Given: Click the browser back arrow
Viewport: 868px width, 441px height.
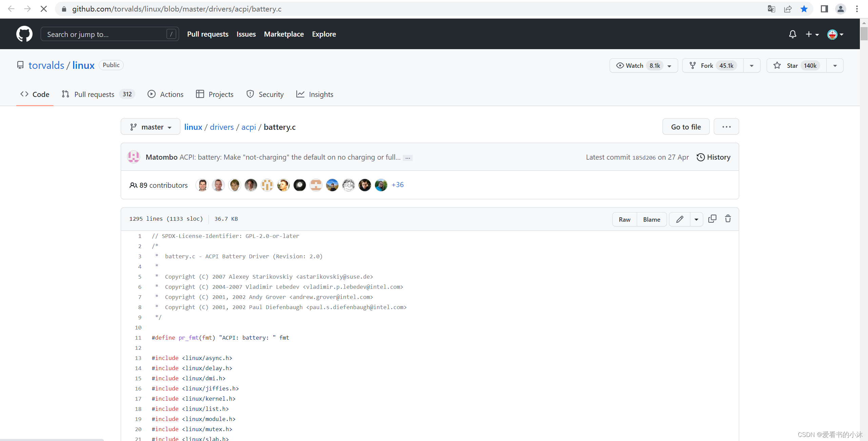Looking at the screenshot, I should [x=11, y=9].
